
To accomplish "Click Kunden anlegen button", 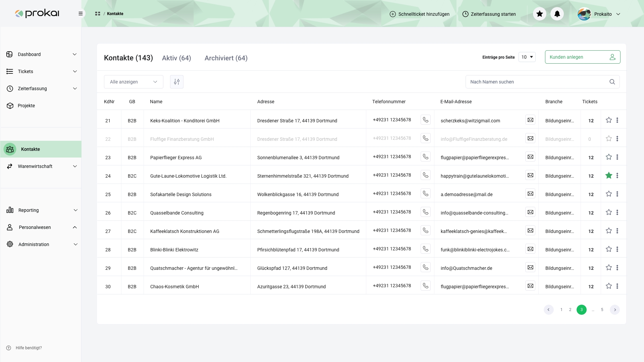I will (582, 57).
